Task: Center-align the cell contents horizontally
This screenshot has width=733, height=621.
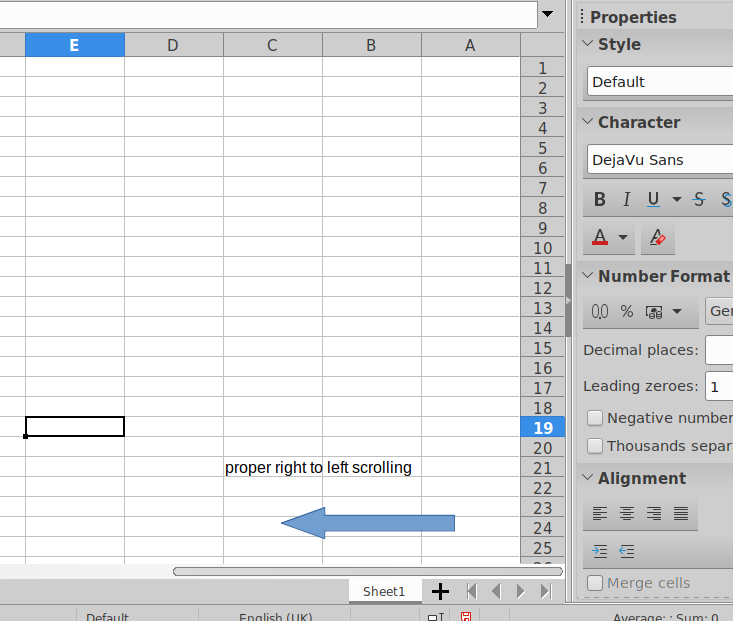Action: [627, 514]
